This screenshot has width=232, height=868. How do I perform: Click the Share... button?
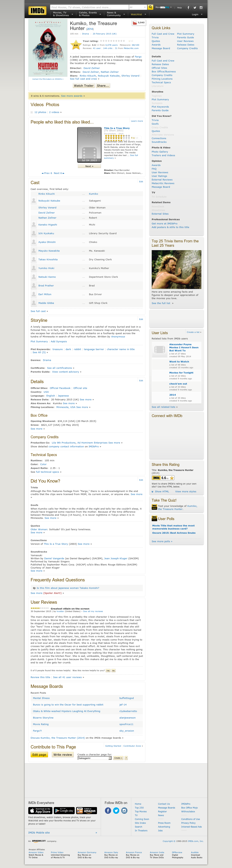pyautogui.click(x=103, y=86)
